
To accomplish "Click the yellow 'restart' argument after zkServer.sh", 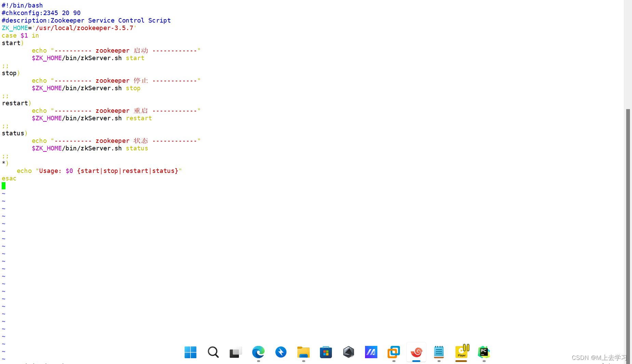I will (x=139, y=118).
